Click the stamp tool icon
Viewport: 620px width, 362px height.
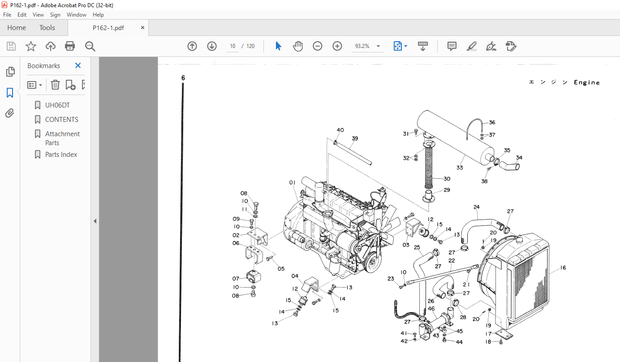coord(511,46)
